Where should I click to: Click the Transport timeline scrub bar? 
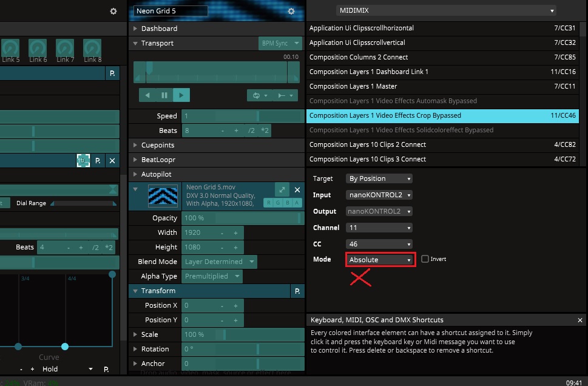[x=217, y=72]
